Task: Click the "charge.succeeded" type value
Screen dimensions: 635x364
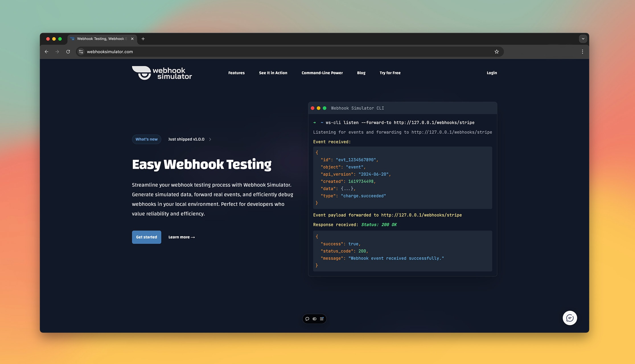Action: (363, 196)
